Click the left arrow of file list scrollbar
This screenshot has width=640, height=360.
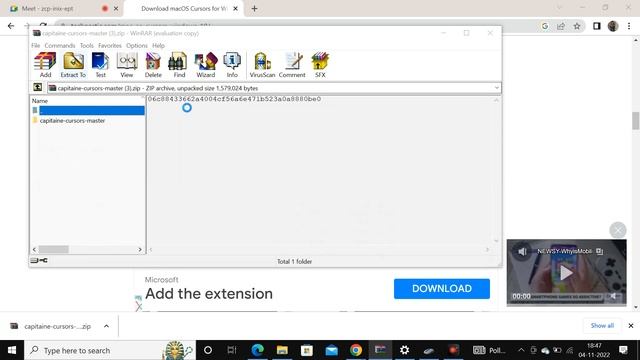pyautogui.click(x=34, y=249)
